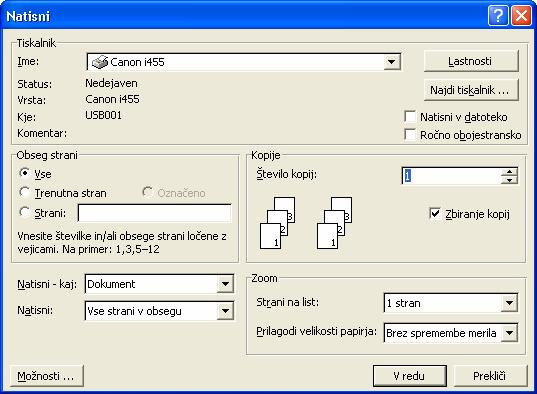Close the Natisni dialog
The image size is (537, 394).
[x=521, y=16]
